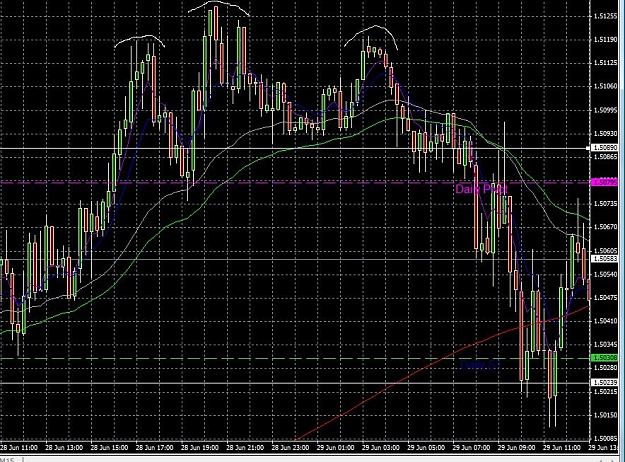Select the green 1.50308 price tag
The width and height of the screenshot is (625, 462).
tap(604, 358)
